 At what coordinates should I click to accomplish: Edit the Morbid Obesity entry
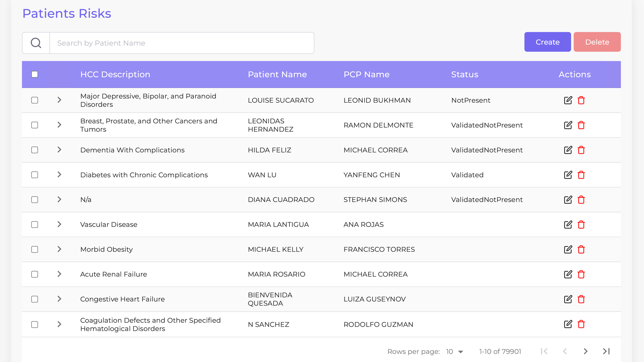[568, 249]
